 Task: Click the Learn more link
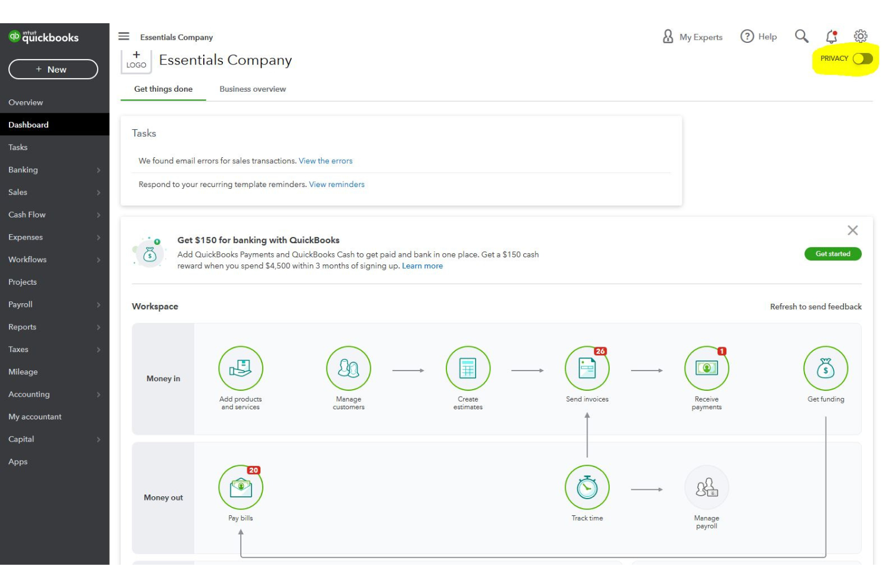(x=423, y=266)
